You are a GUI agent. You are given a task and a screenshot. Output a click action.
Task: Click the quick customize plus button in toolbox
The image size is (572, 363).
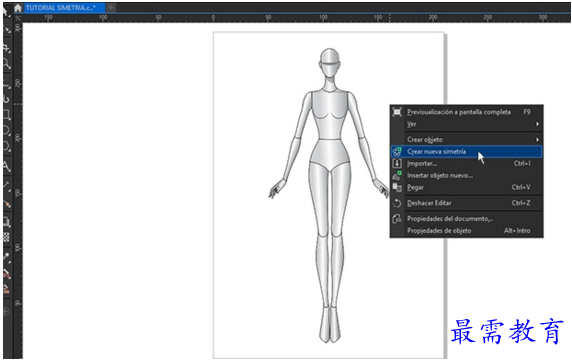point(6,312)
